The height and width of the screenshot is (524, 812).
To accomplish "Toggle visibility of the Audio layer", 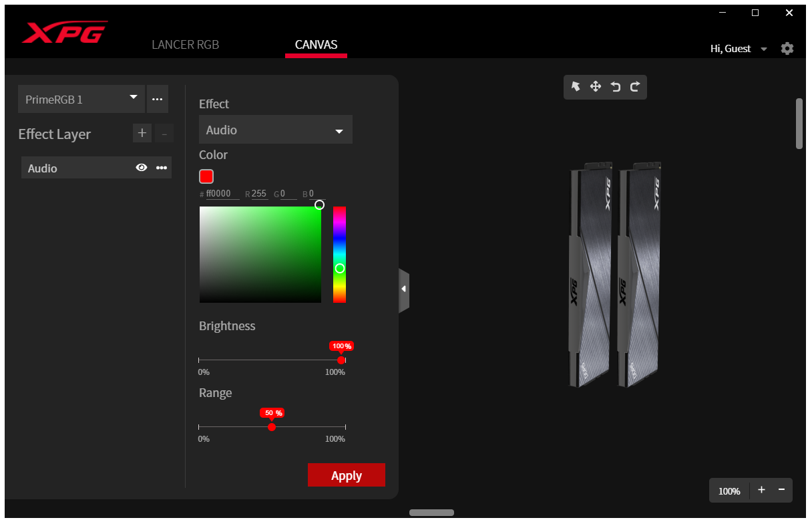I will click(142, 168).
